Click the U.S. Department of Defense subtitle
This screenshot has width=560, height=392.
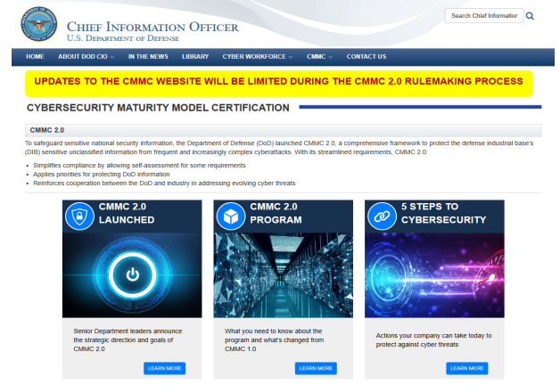(x=123, y=38)
